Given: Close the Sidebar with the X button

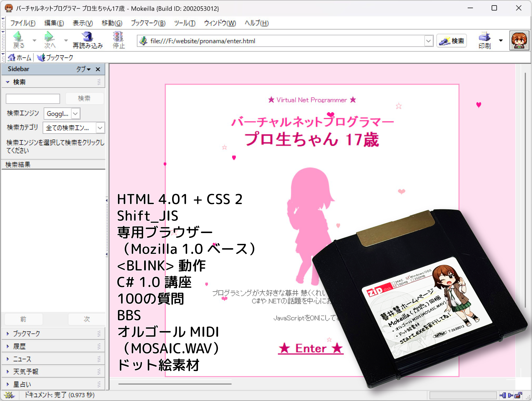Looking at the screenshot, I should (98, 69).
